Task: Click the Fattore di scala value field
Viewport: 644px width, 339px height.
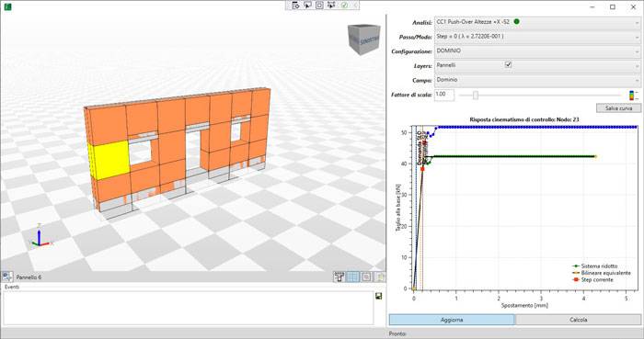Action: coord(444,95)
